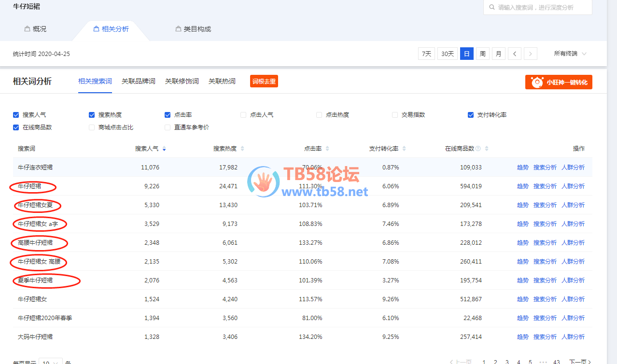Screen dimensions: 617x364
Task: Open the 所有终端 dropdown
Action: tap(570, 54)
